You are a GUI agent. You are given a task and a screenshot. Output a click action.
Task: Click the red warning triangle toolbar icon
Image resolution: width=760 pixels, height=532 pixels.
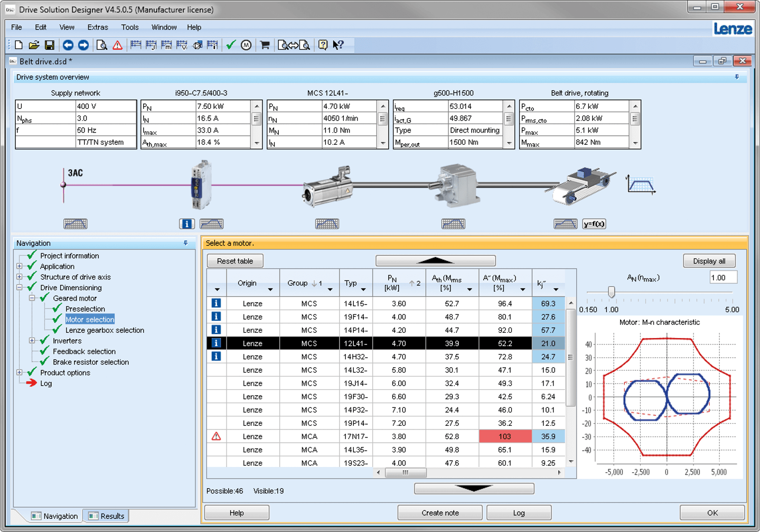pos(117,45)
